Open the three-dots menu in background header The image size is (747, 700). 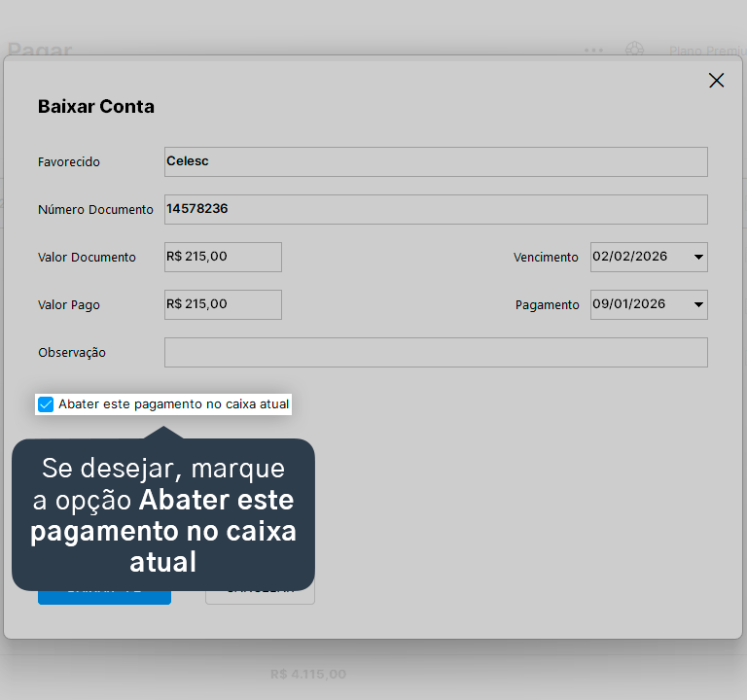593,50
